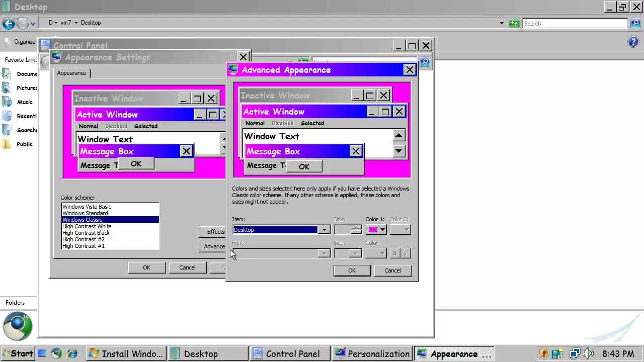Click Cancel in Appearance Settings dialog
Image resolution: width=644 pixels, height=362 pixels.
[187, 267]
